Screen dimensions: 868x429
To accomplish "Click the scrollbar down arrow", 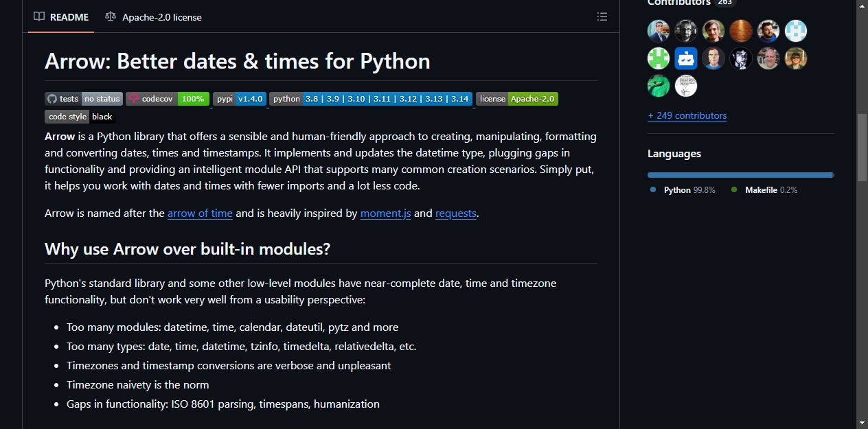I will click(862, 422).
